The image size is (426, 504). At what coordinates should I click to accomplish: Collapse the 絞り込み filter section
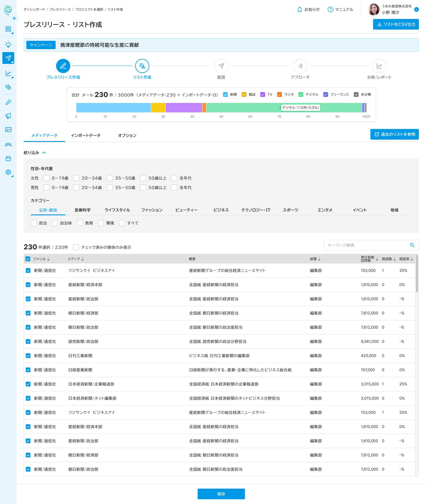point(44,153)
